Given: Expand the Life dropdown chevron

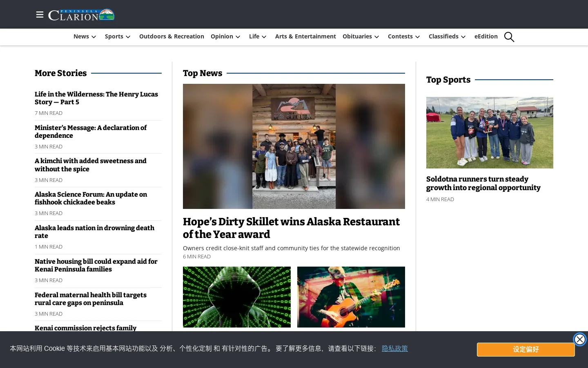Looking at the screenshot, I should (264, 37).
